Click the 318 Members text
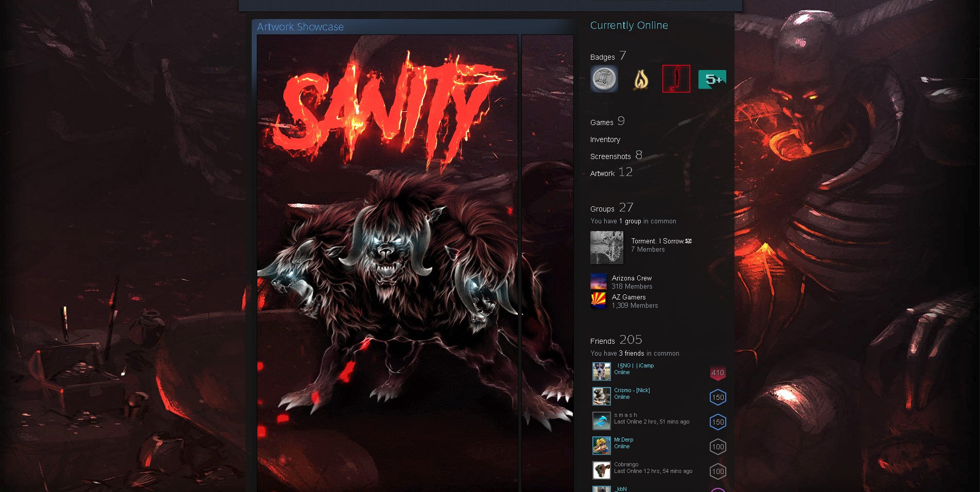The height and width of the screenshot is (492, 980). pyautogui.click(x=632, y=287)
